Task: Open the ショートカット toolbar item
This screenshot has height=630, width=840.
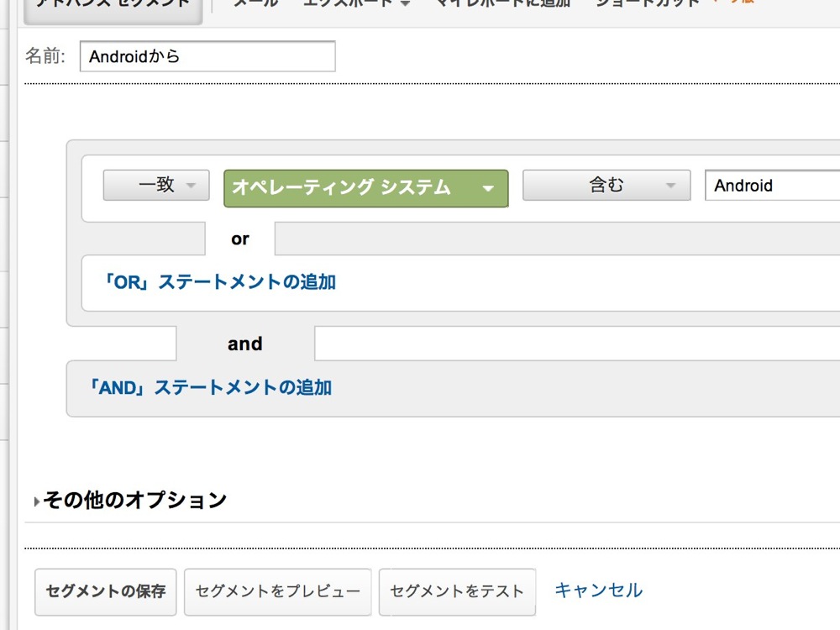Action: pyautogui.click(x=647, y=4)
